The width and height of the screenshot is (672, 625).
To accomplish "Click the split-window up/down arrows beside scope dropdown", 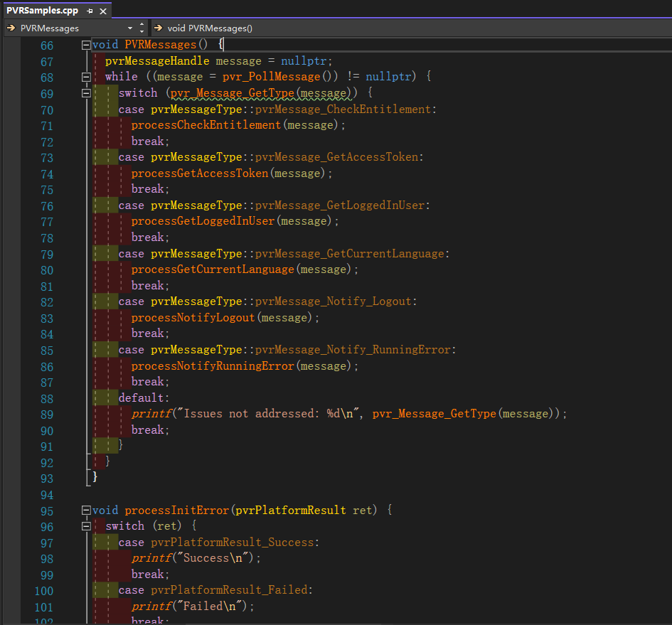I will click(142, 28).
